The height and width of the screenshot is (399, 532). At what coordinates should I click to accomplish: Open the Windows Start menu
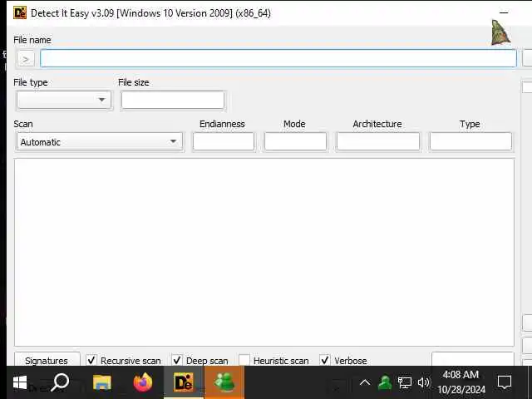click(x=20, y=382)
